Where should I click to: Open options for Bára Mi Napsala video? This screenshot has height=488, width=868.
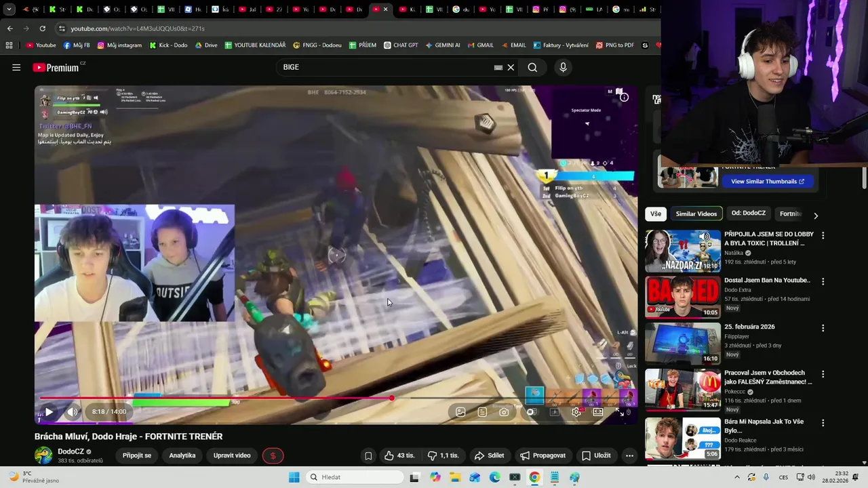823,423
